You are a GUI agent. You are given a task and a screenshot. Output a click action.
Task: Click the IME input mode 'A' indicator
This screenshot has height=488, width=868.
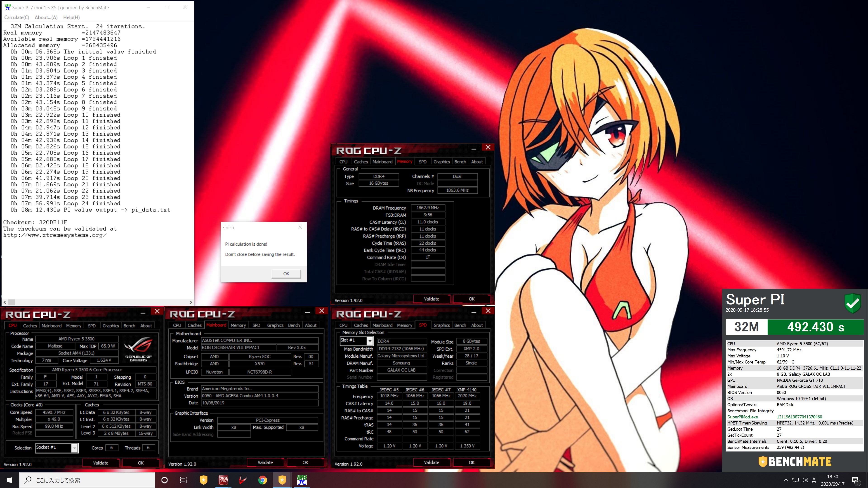click(814, 480)
